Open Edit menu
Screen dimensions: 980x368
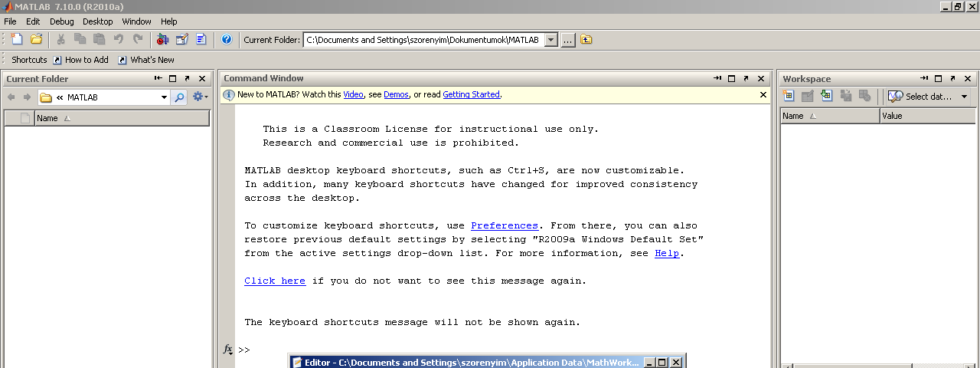[x=33, y=21]
